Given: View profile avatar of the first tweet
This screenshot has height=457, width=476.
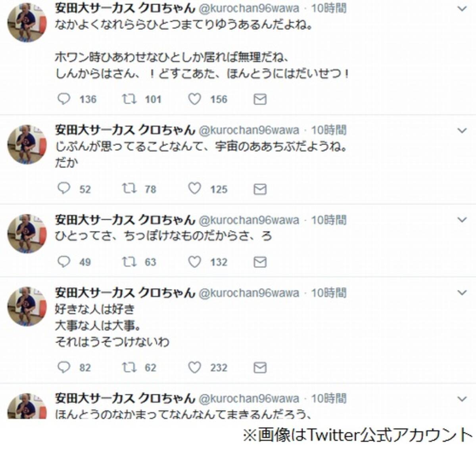Looking at the screenshot, I should 27,22.
